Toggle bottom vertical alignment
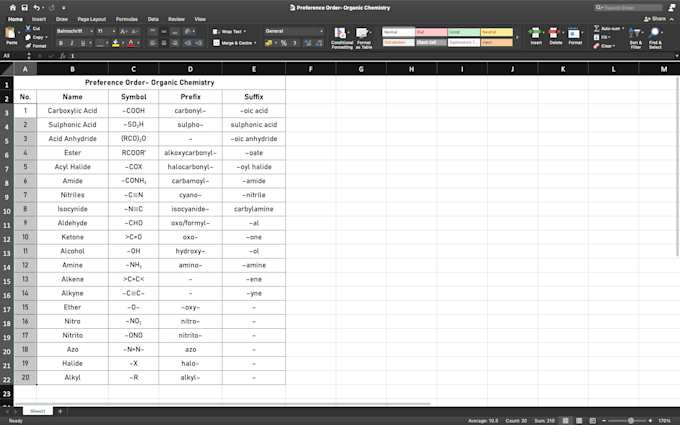The image size is (680, 425). tap(175, 31)
